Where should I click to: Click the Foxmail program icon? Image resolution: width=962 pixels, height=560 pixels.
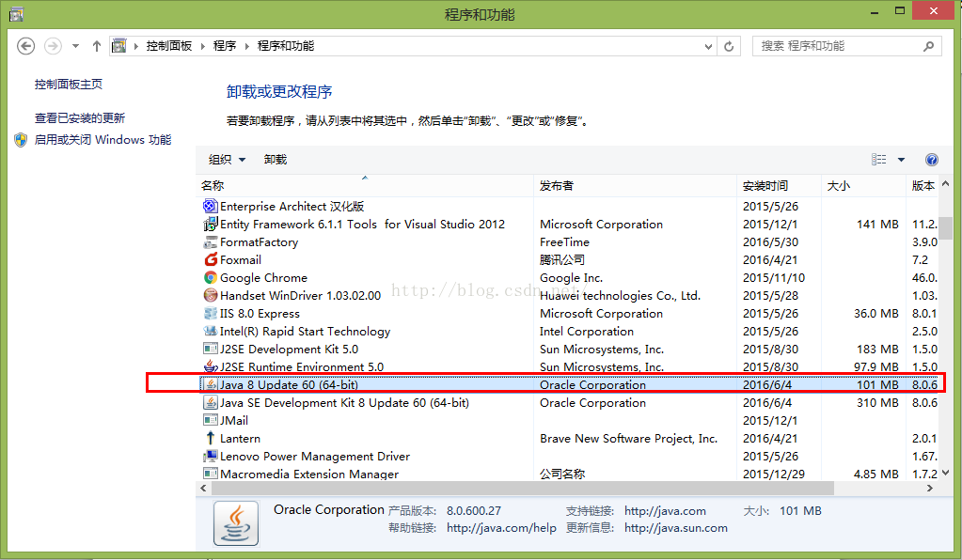[x=210, y=259]
